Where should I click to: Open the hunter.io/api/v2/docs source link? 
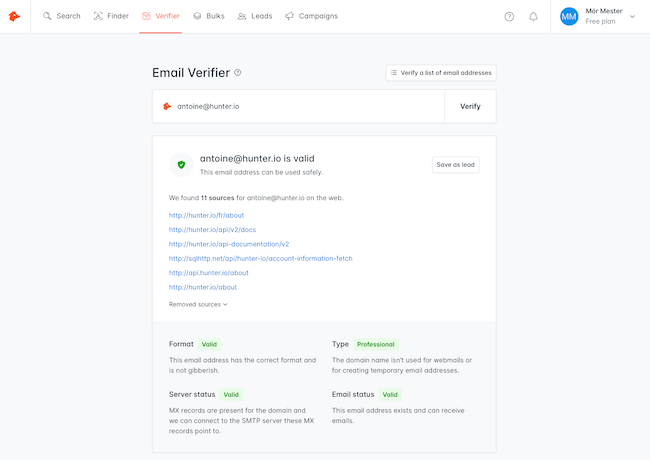click(x=212, y=230)
